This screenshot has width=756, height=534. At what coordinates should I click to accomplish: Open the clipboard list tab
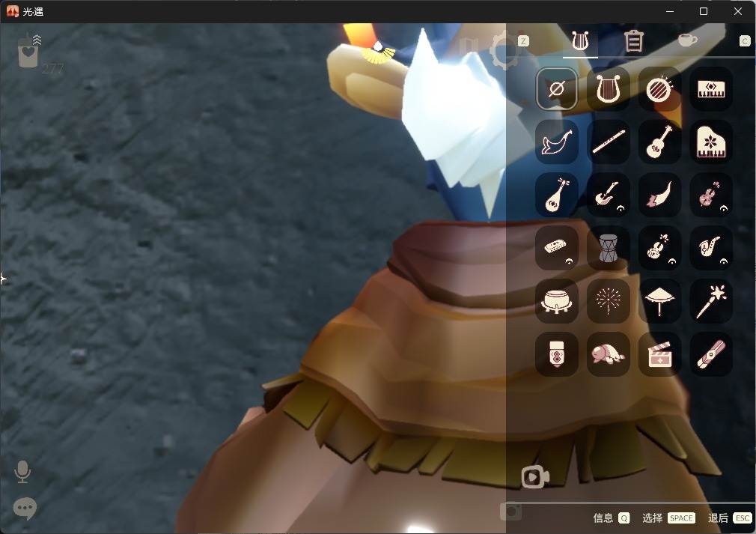click(x=633, y=40)
